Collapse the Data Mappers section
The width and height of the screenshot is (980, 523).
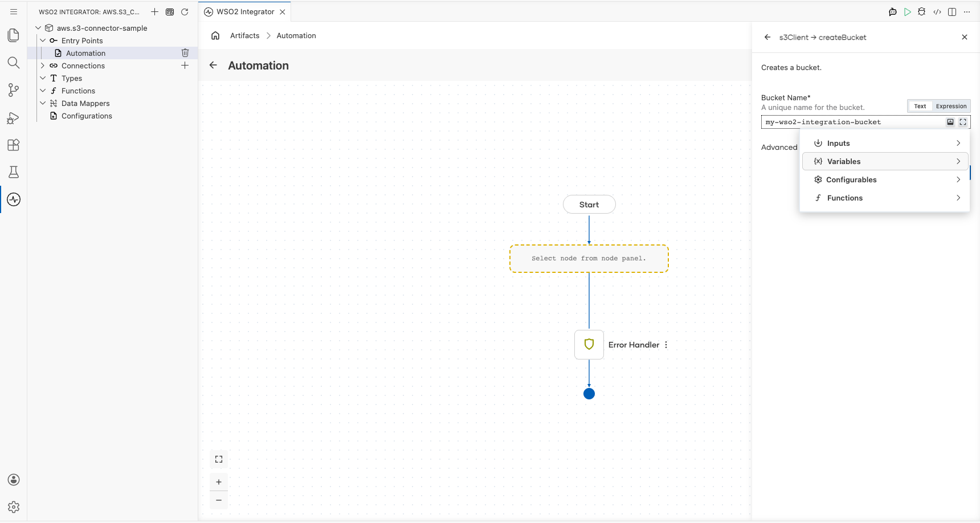43,103
